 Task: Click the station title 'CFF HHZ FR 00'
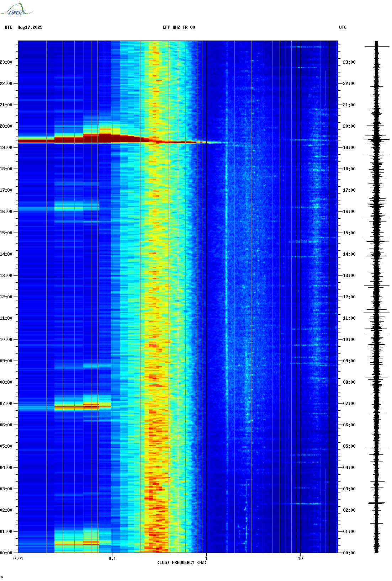tap(179, 27)
